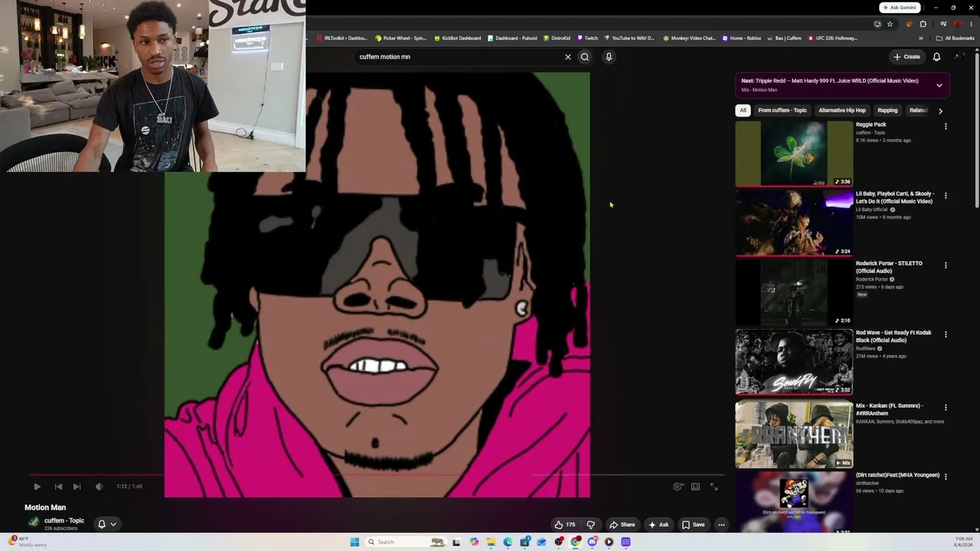
Task: Open the weather widget on taskbar
Action: click(x=27, y=542)
